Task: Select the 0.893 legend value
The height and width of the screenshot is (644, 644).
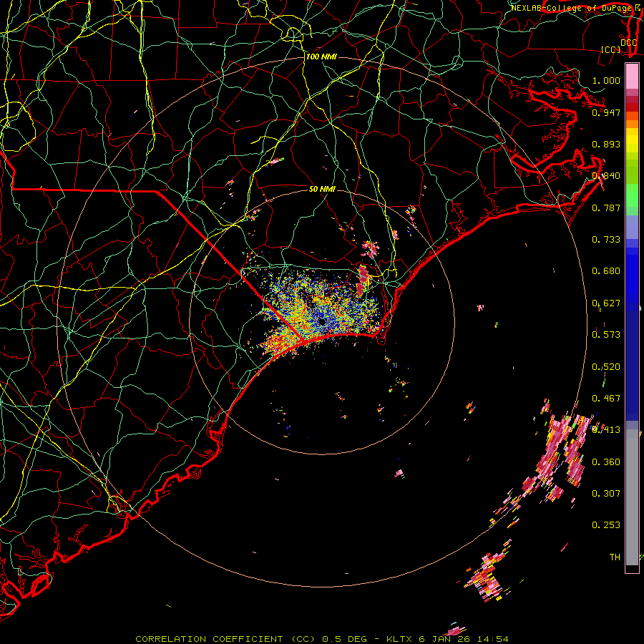Action: [x=606, y=144]
